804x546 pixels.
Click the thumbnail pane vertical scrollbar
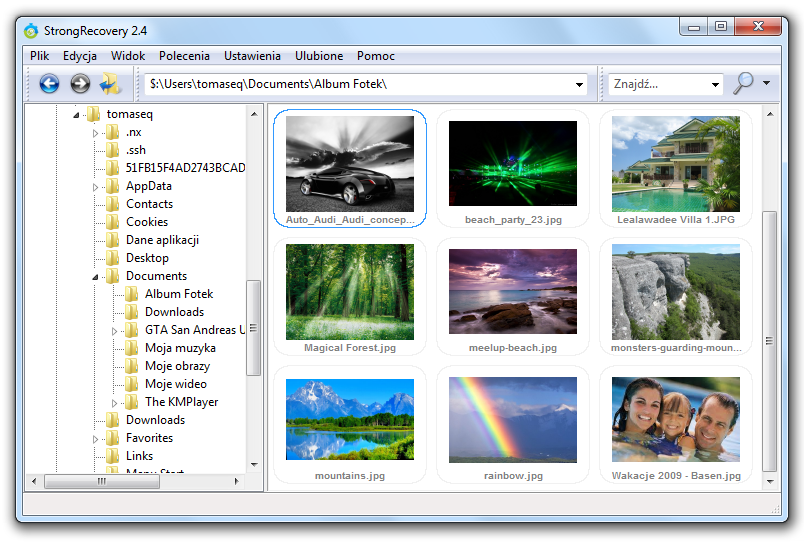point(769,340)
